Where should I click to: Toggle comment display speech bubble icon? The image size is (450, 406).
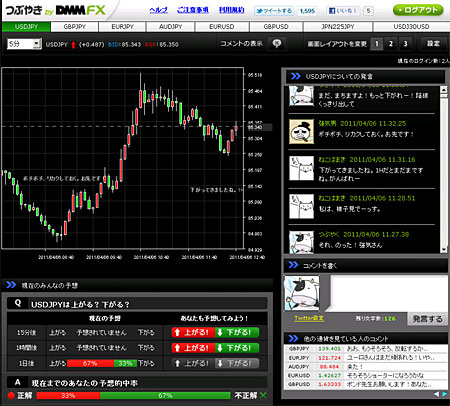(277, 44)
